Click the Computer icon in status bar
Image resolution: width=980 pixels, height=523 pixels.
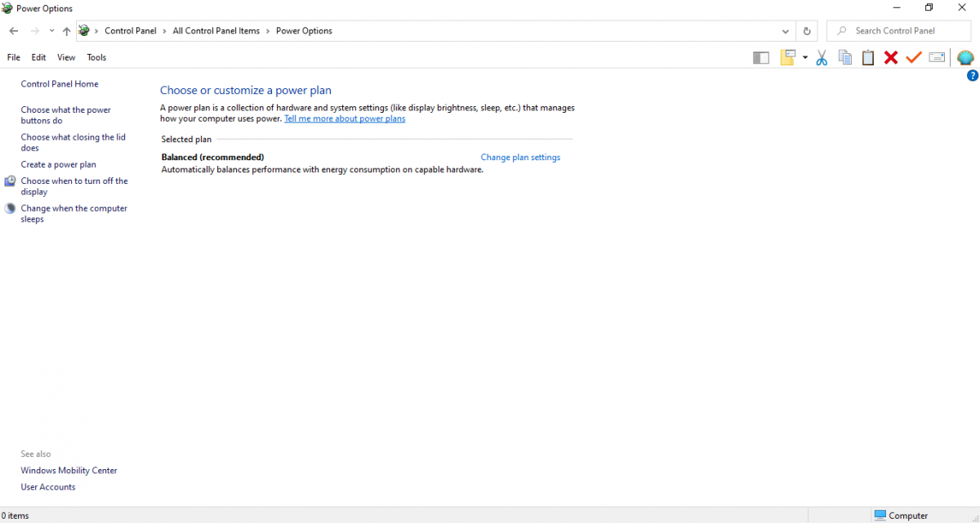880,516
